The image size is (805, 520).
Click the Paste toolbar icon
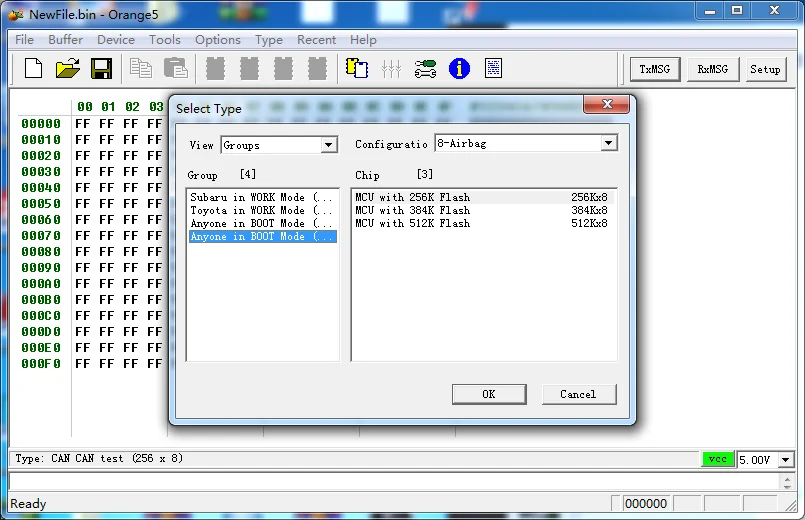(176, 68)
